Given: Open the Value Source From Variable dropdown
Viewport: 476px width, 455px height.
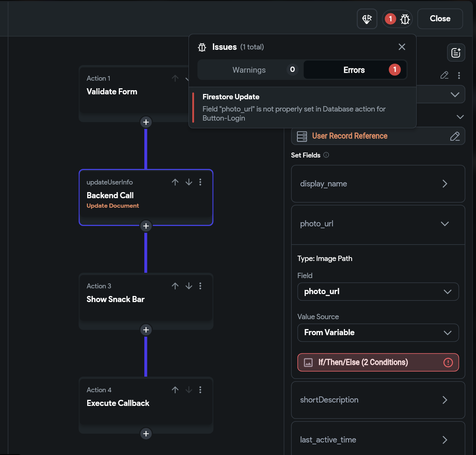Looking at the screenshot, I should [378, 333].
